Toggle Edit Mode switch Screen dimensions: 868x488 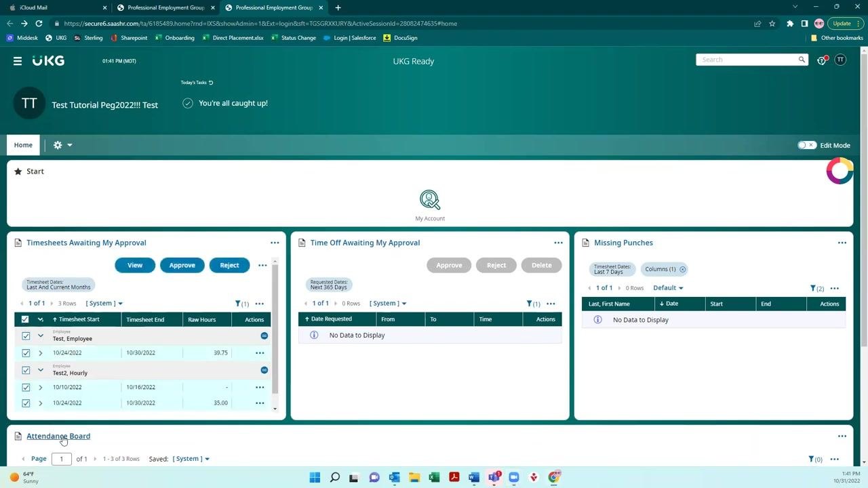click(807, 145)
